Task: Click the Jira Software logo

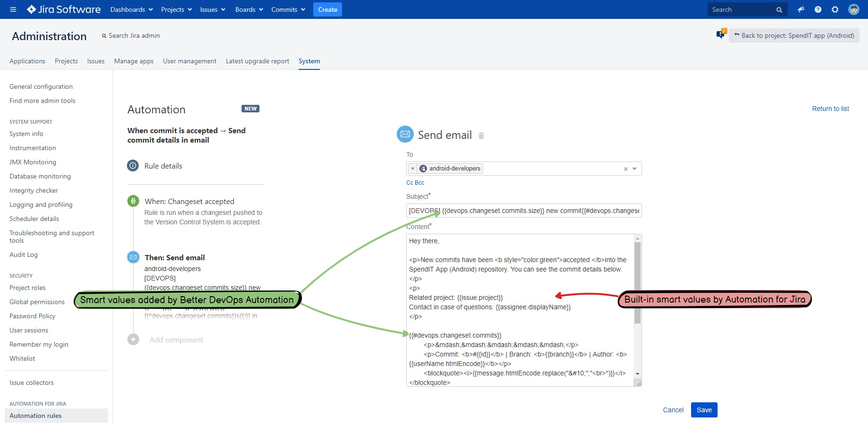Action: [64, 9]
